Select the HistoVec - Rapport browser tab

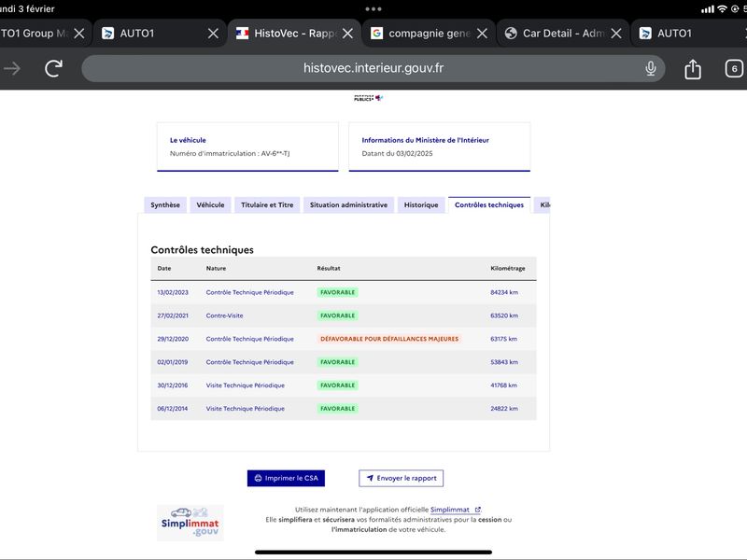(294, 34)
